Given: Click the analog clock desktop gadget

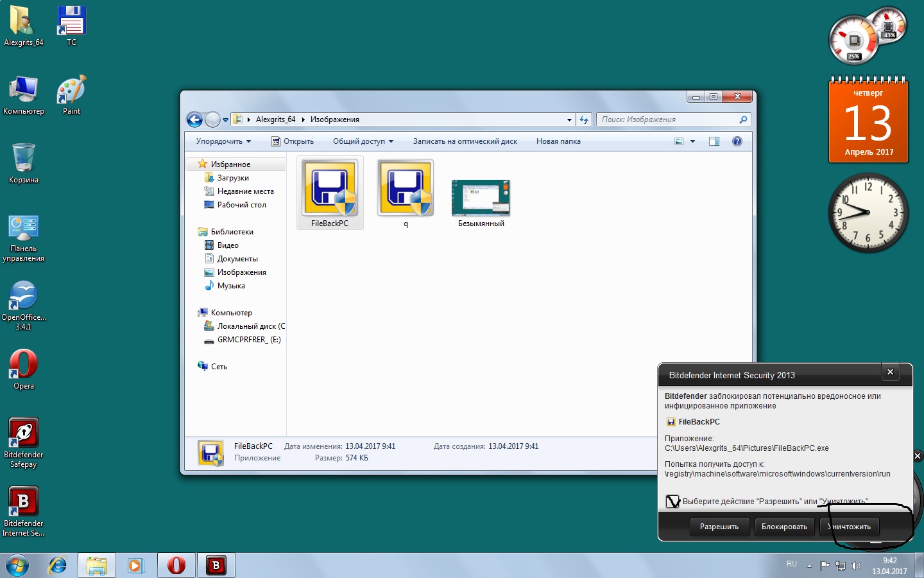Looking at the screenshot, I should tap(868, 212).
